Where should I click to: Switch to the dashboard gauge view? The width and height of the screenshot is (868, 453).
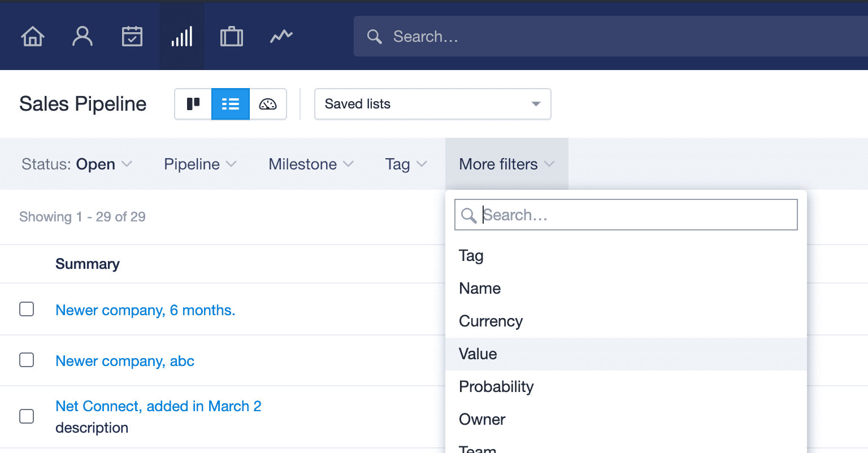(268, 104)
